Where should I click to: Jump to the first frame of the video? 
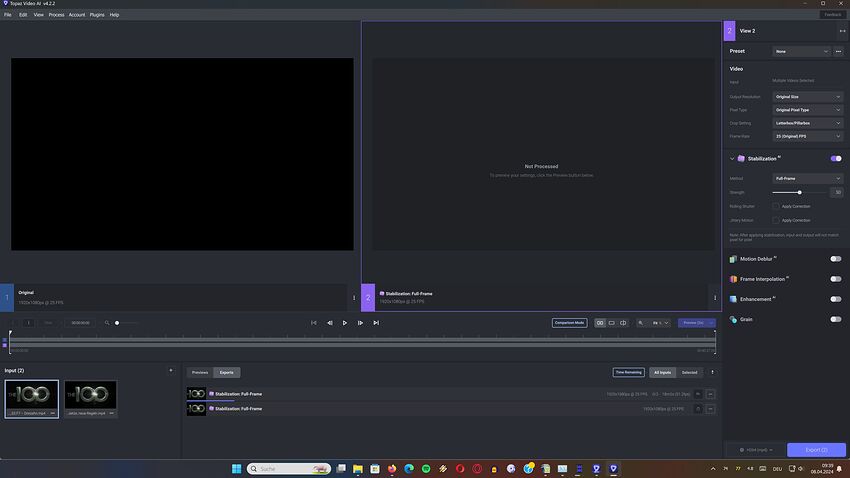point(314,323)
